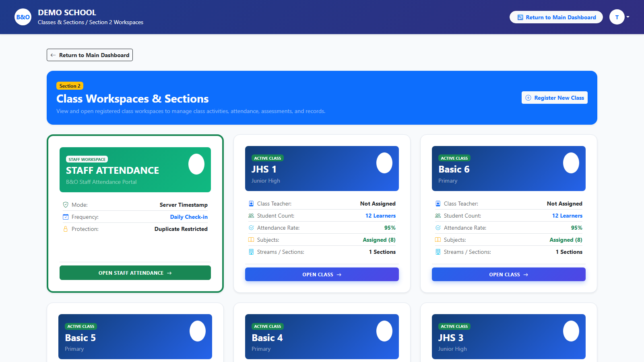Click 95% attendance rate in Basic 6
The width and height of the screenshot is (644, 362).
pos(577,228)
